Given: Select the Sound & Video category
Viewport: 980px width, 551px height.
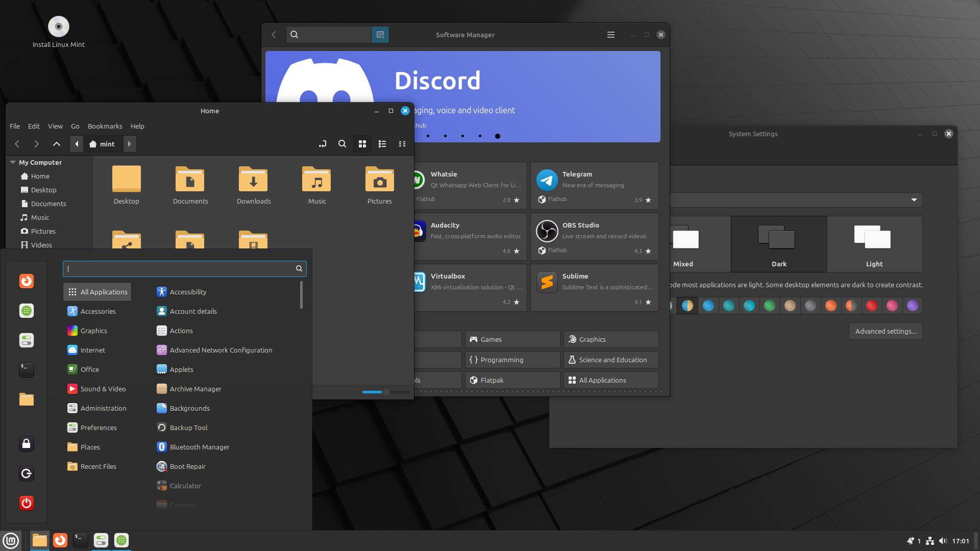Looking at the screenshot, I should [x=103, y=389].
